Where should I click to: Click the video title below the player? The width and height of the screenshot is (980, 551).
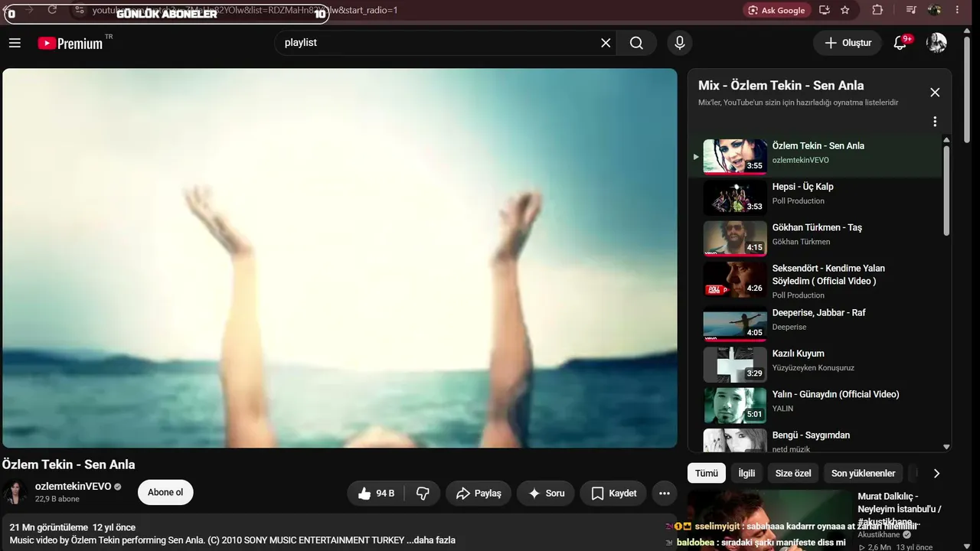coord(68,465)
